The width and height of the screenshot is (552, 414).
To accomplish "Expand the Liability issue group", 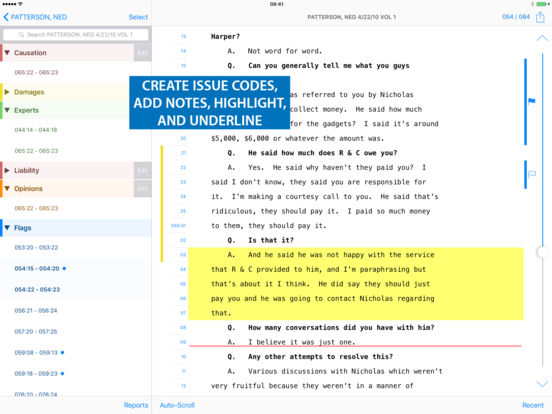I will coord(7,170).
